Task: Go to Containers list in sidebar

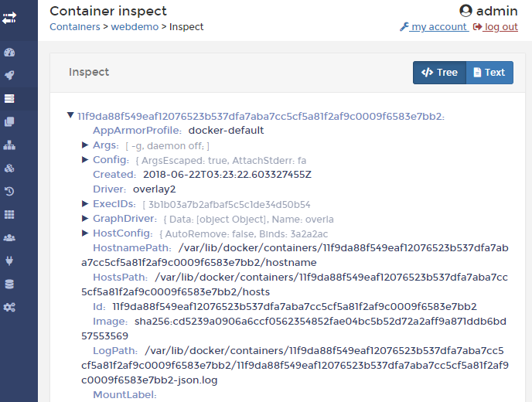Action: (x=9, y=99)
